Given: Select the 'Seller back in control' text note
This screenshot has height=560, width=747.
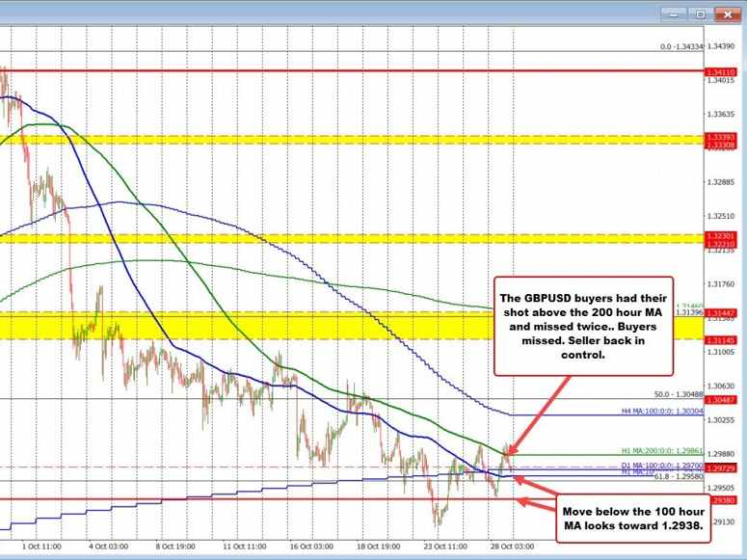Looking at the screenshot, I should coord(583,327).
